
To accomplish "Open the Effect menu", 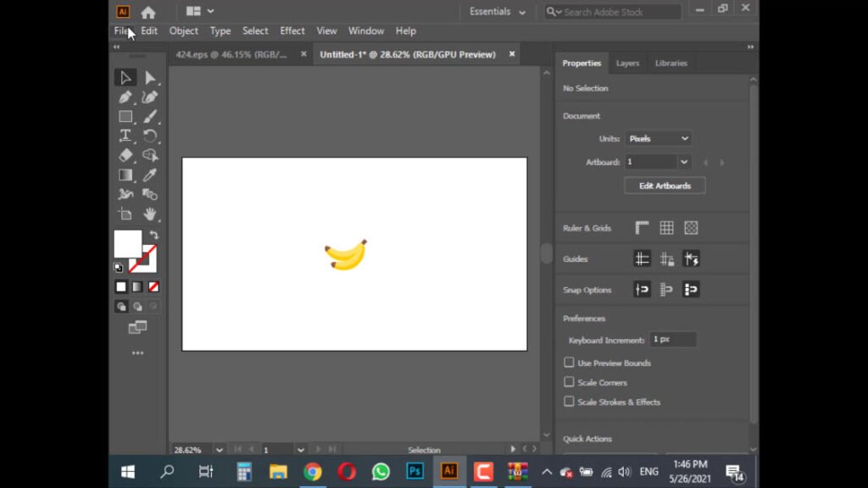I will coord(292,31).
